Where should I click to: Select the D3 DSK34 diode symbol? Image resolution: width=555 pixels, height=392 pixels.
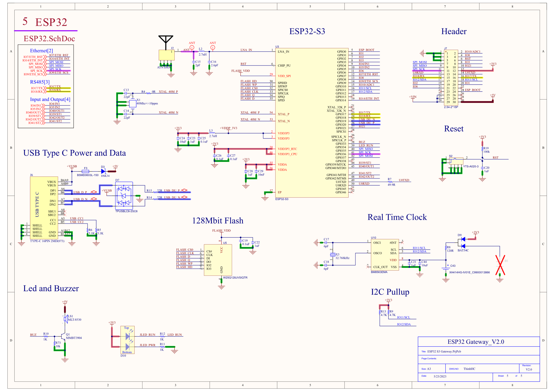click(x=103, y=171)
